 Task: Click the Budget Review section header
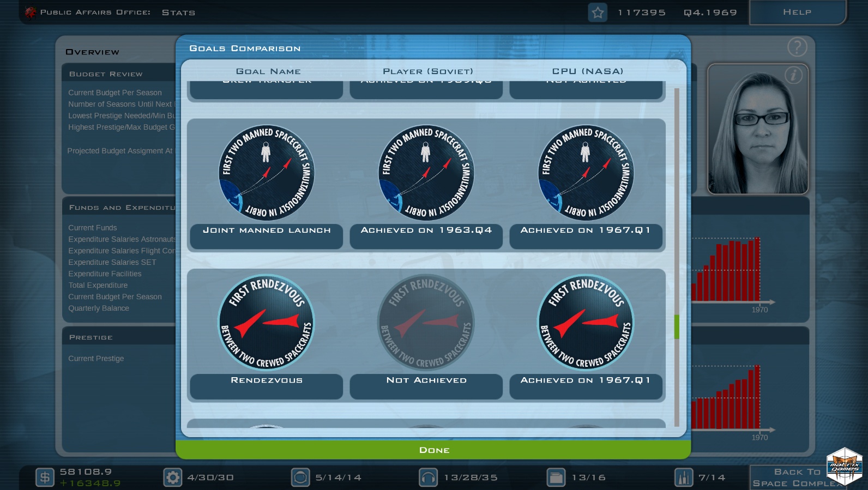pos(106,74)
